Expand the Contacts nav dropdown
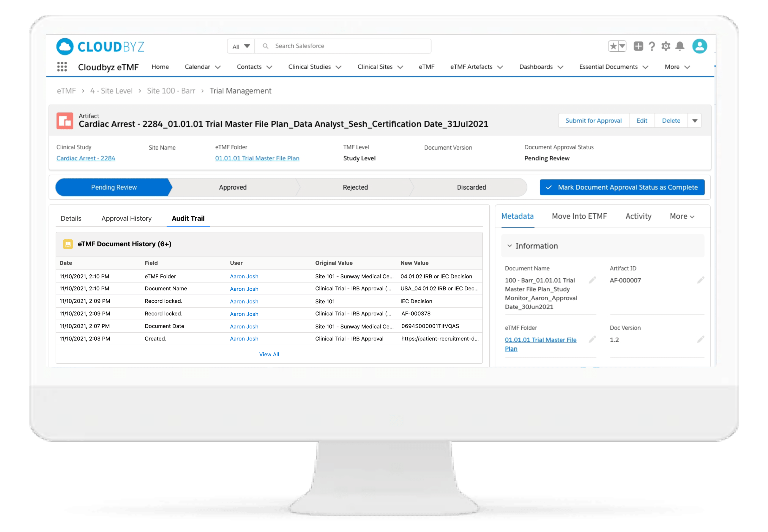 click(269, 67)
